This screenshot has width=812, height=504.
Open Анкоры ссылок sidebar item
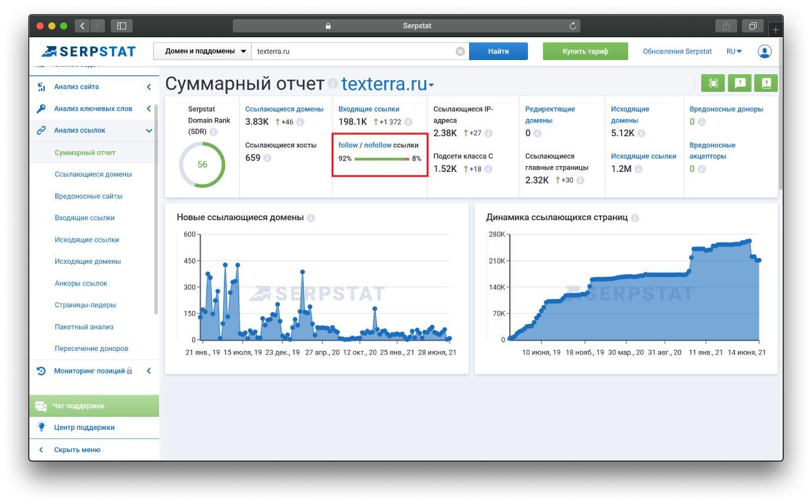click(x=81, y=283)
